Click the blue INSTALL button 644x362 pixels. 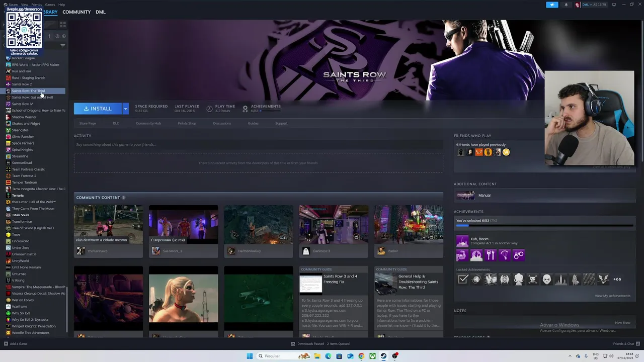point(98,109)
